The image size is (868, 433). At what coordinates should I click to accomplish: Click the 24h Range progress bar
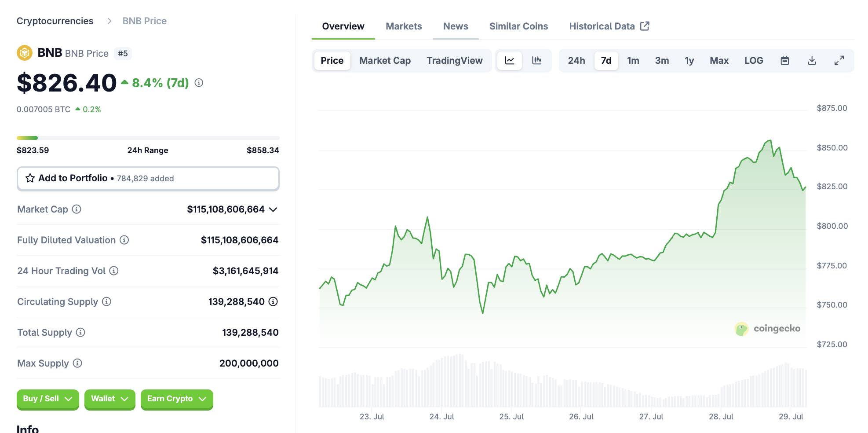point(148,138)
